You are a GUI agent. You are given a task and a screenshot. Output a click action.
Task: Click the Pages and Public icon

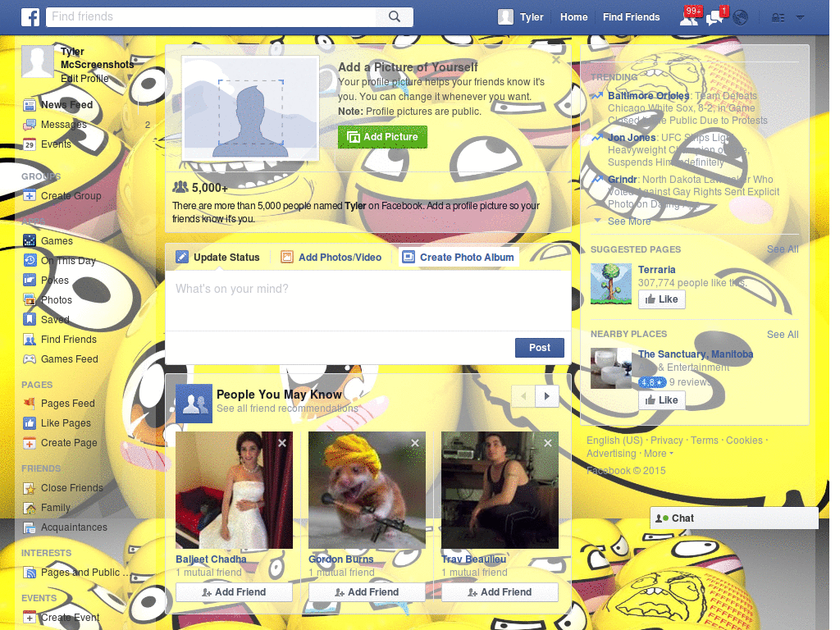pos(30,573)
